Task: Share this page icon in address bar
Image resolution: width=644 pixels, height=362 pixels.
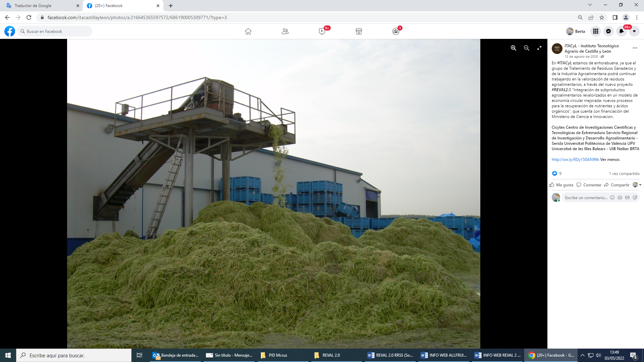Action: tap(591, 17)
